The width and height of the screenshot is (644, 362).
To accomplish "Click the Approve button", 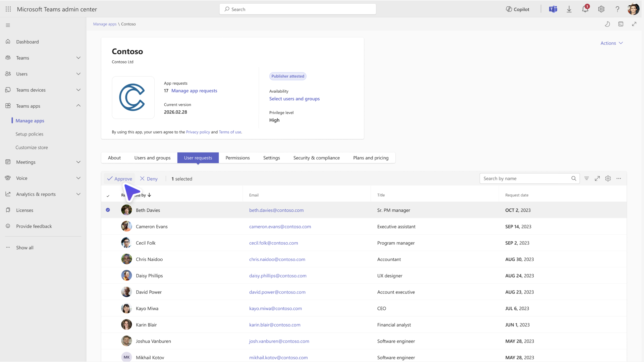I will point(120,179).
